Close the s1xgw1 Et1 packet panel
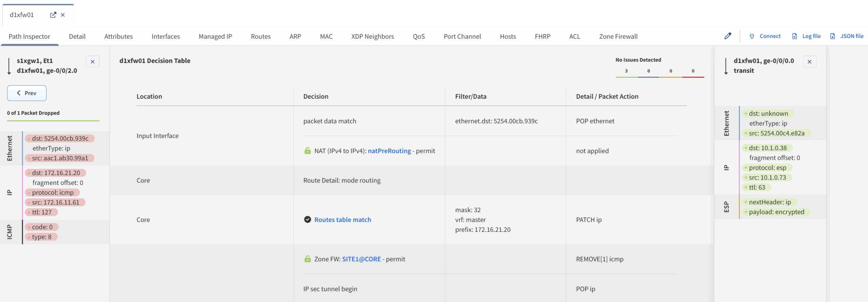This screenshot has height=302, width=868. click(93, 62)
